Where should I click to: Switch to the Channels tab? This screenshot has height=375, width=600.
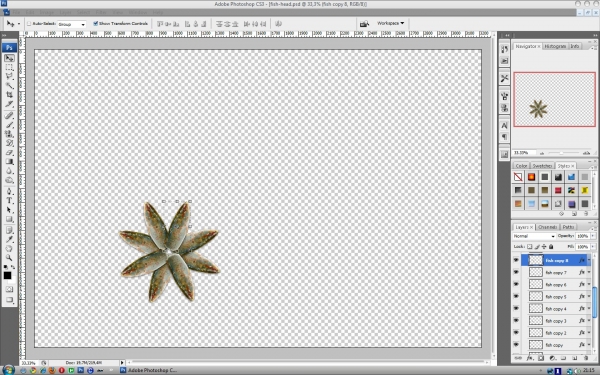(547, 227)
